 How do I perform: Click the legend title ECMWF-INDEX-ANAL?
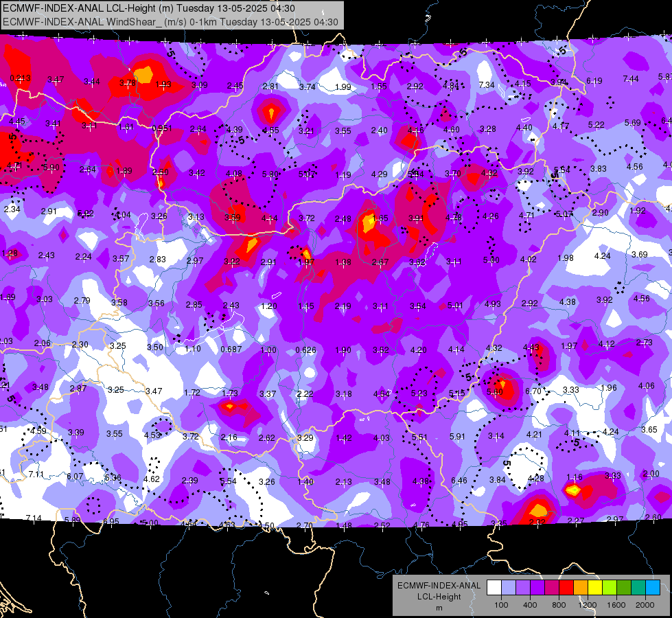(439, 586)
